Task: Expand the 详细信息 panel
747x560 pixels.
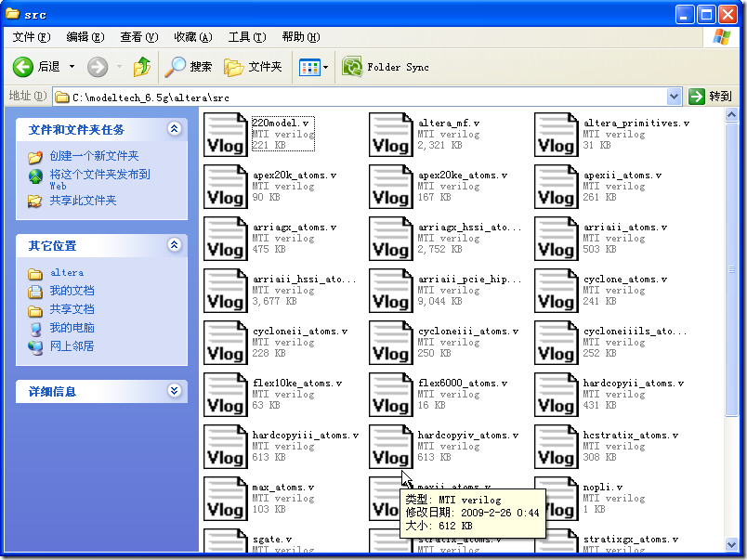Action: [x=174, y=391]
